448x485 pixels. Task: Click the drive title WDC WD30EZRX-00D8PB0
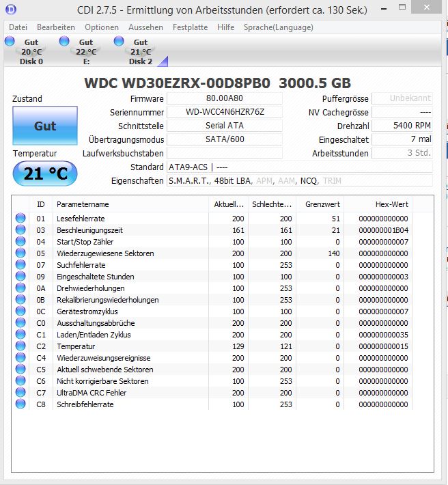[178, 83]
